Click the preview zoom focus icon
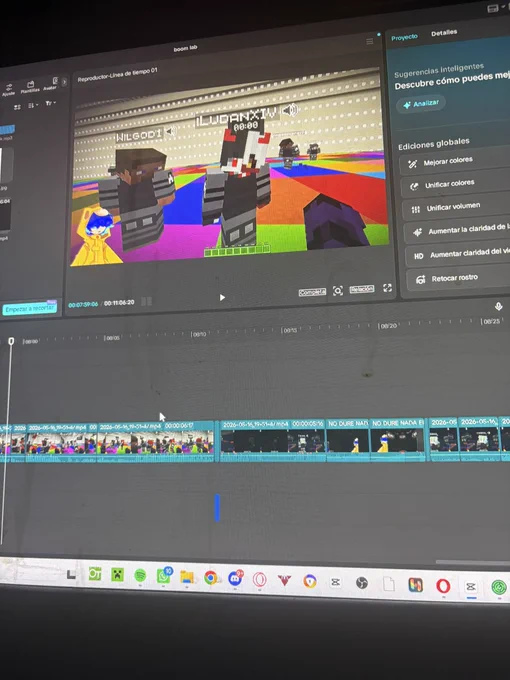This screenshot has height=680, width=510. (x=338, y=291)
